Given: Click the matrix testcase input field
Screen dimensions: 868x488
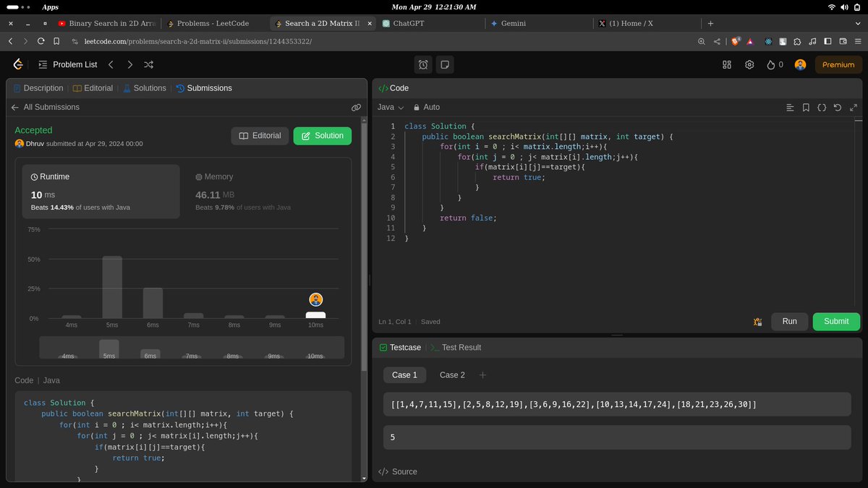Looking at the screenshot, I should click(617, 404).
